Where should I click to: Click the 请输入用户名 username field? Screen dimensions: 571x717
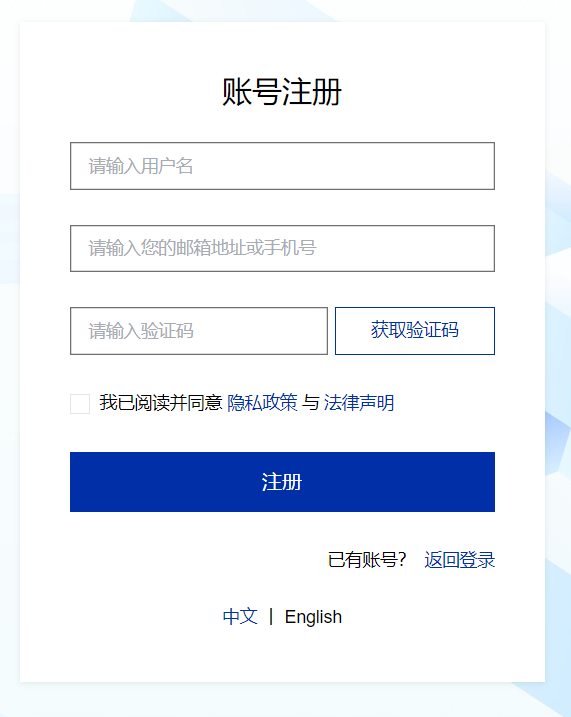tap(282, 166)
